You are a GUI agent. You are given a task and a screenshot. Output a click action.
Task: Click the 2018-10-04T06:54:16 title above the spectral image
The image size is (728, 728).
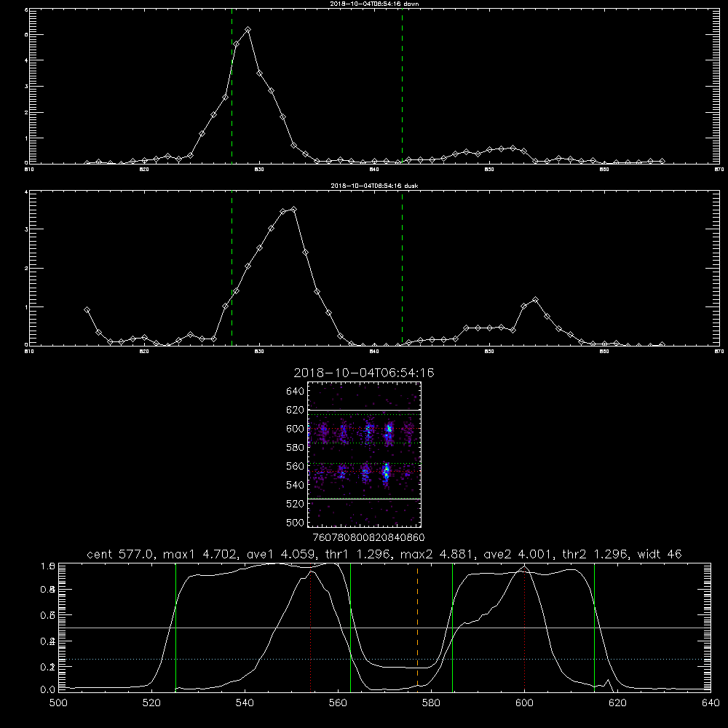tap(364, 373)
